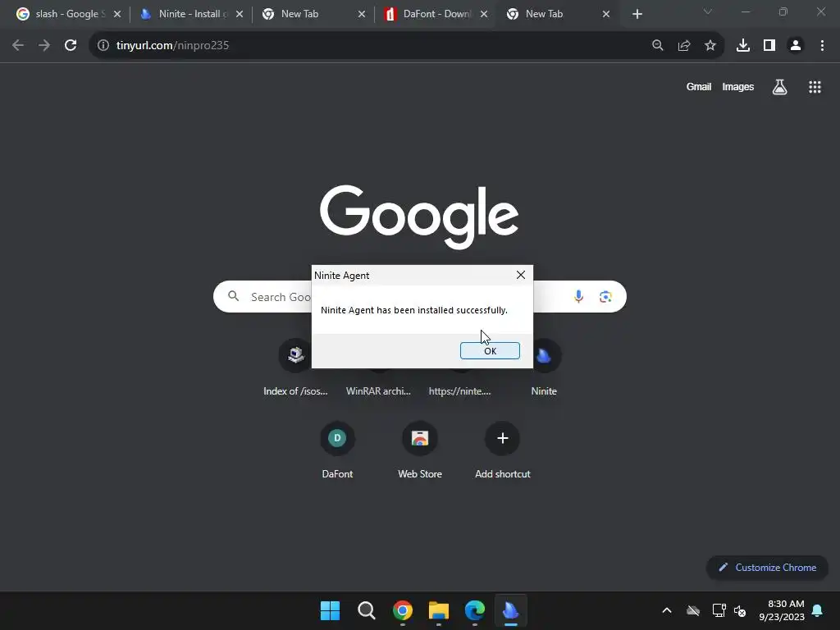The width and height of the screenshot is (840, 630).
Task: Go forward to the next page
Action: pyautogui.click(x=44, y=46)
